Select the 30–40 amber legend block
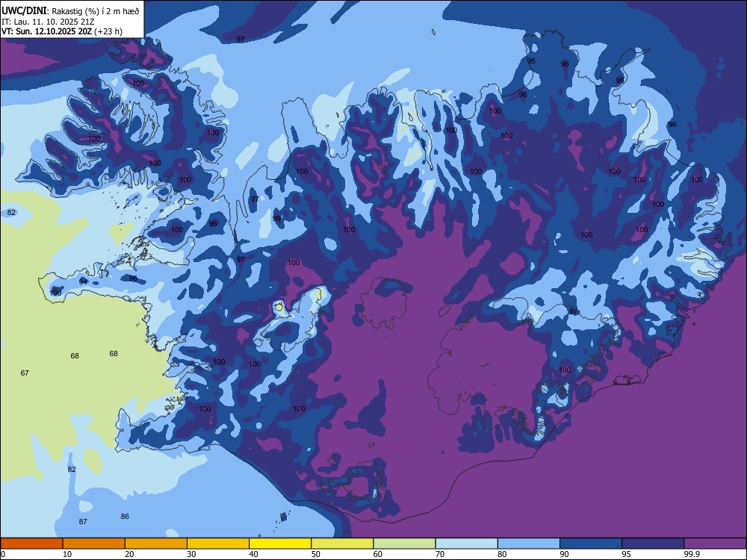Screen dimensions: 747x560 218,544
